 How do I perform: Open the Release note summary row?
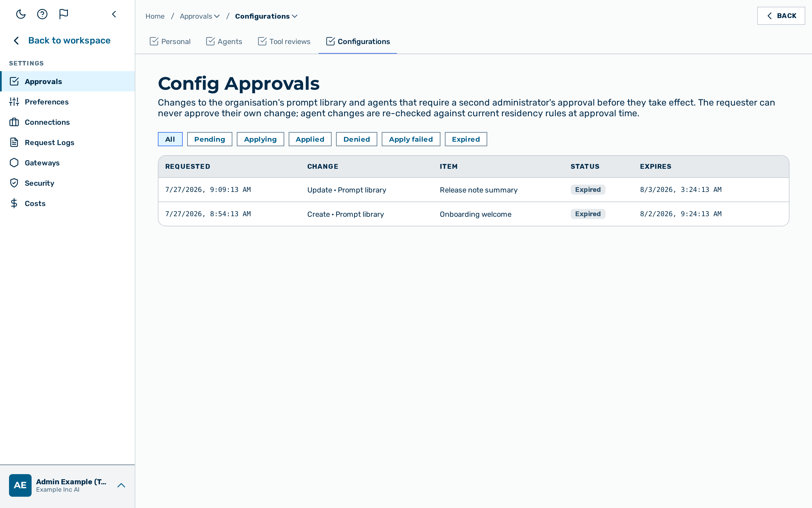pyautogui.click(x=473, y=189)
